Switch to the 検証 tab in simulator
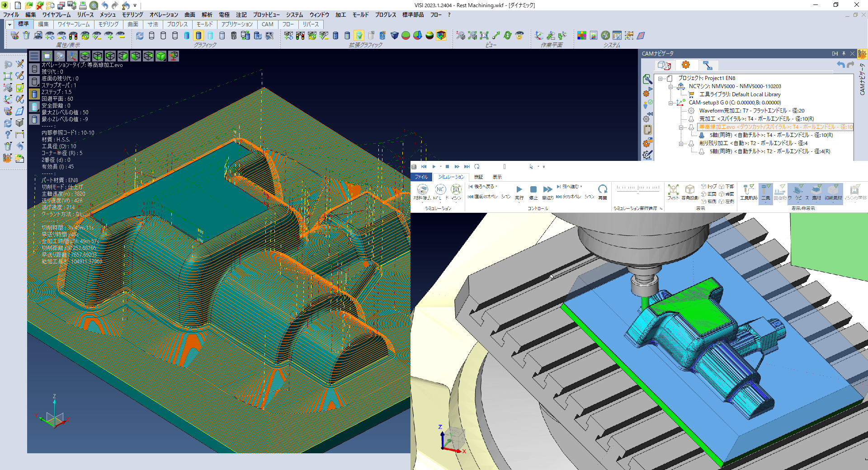 point(479,177)
